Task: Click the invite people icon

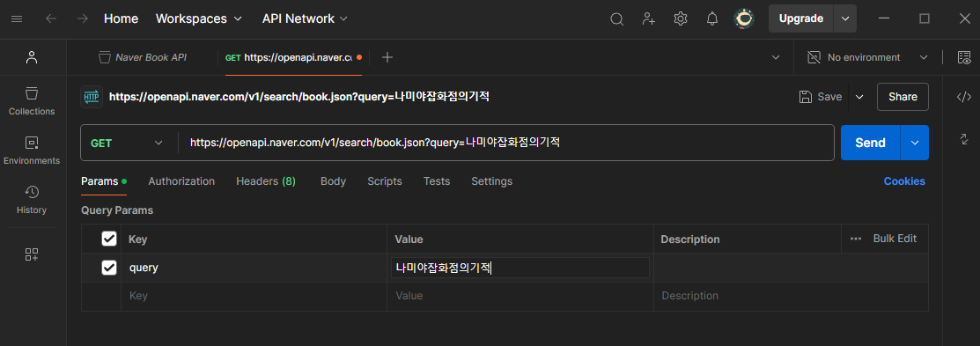Action: coord(649,18)
